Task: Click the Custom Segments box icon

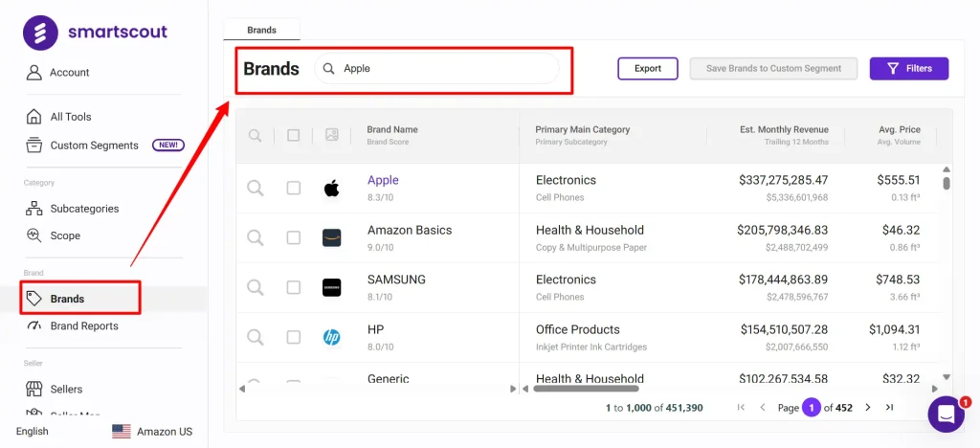Action: [33, 145]
